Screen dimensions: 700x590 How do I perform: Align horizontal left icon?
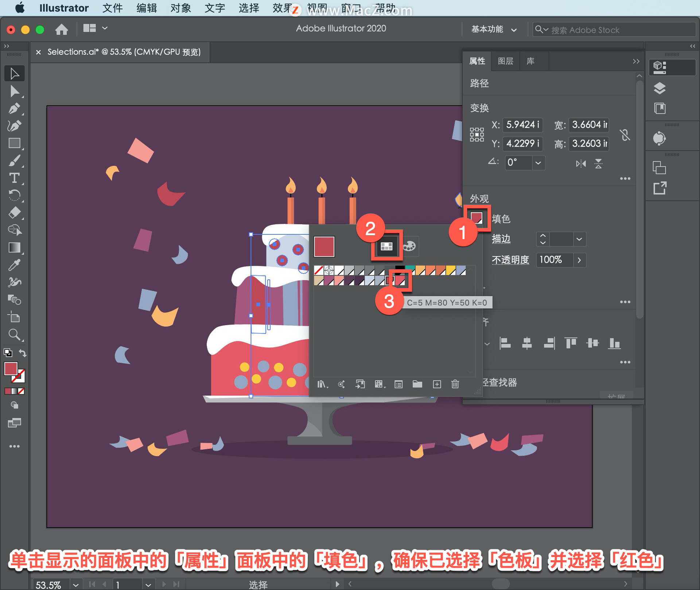coord(505,343)
